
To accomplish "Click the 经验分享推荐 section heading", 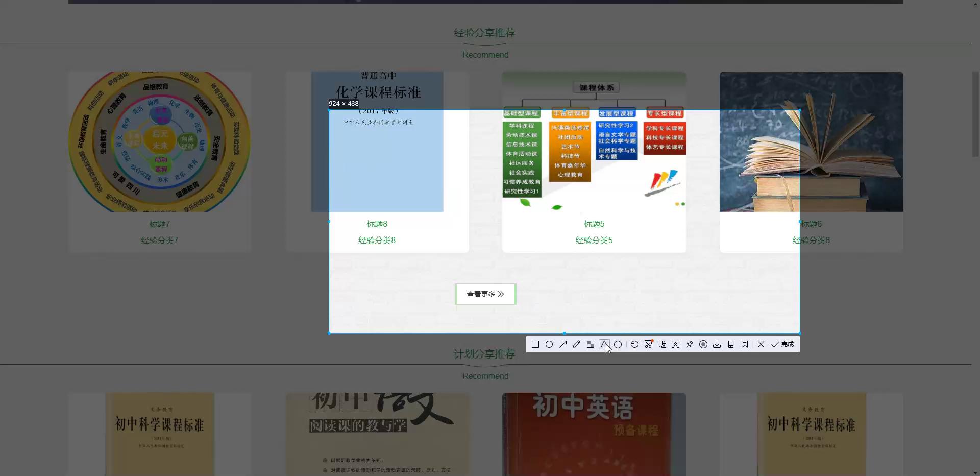I will pyautogui.click(x=484, y=33).
